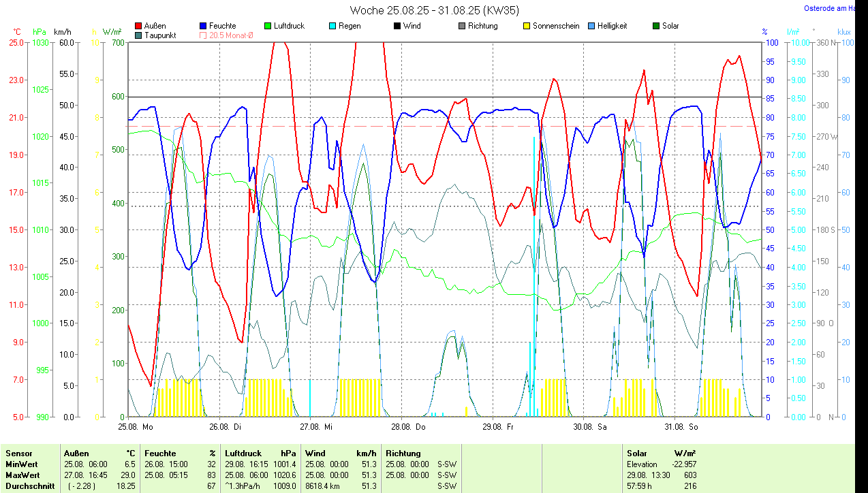The image size is (868, 493).
Task: Click the green Luftdruck legend swatch
Action: [268, 26]
